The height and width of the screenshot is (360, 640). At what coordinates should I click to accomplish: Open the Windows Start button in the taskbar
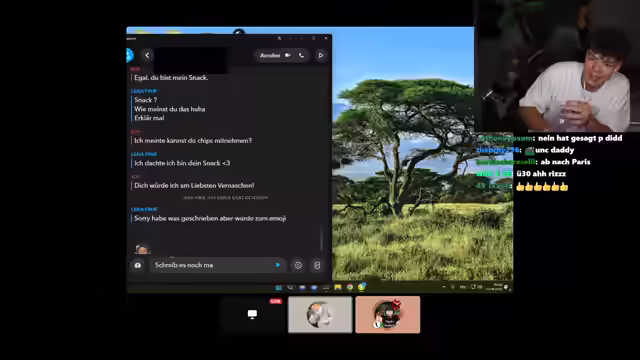click(x=279, y=287)
